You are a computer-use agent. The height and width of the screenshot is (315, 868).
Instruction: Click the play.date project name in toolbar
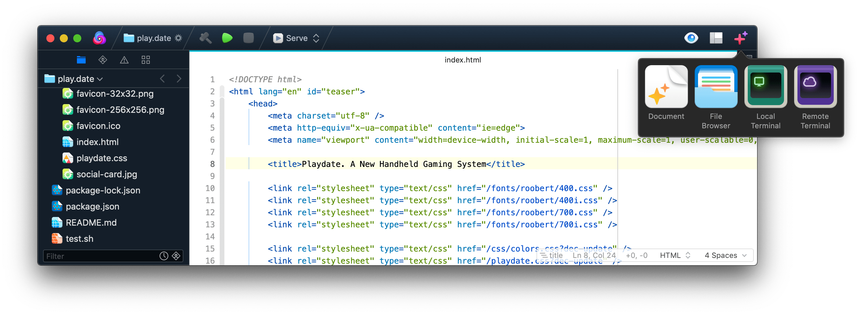pyautogui.click(x=154, y=38)
